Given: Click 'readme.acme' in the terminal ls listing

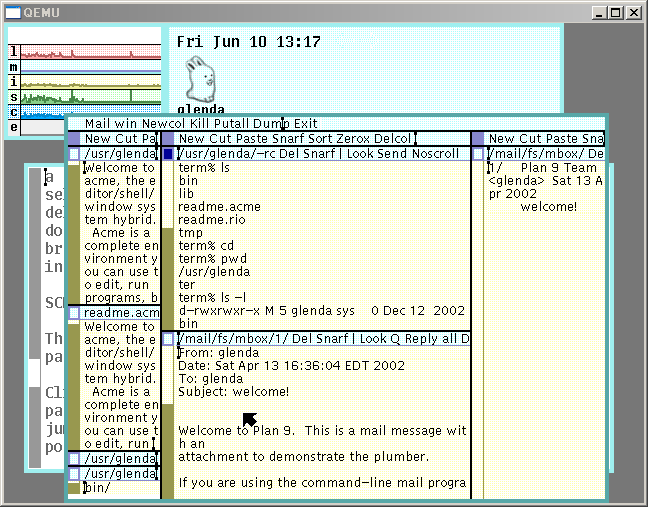Looking at the screenshot, I should [219, 207].
